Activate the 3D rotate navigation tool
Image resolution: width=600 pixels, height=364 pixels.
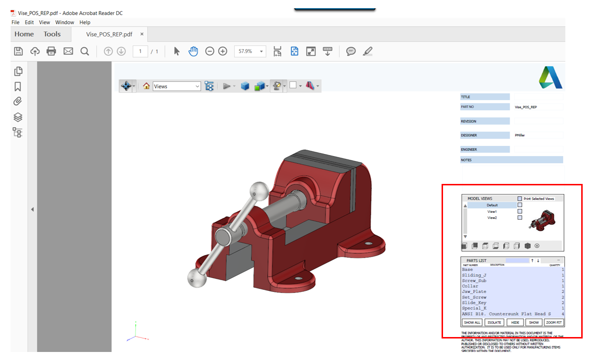tap(127, 86)
